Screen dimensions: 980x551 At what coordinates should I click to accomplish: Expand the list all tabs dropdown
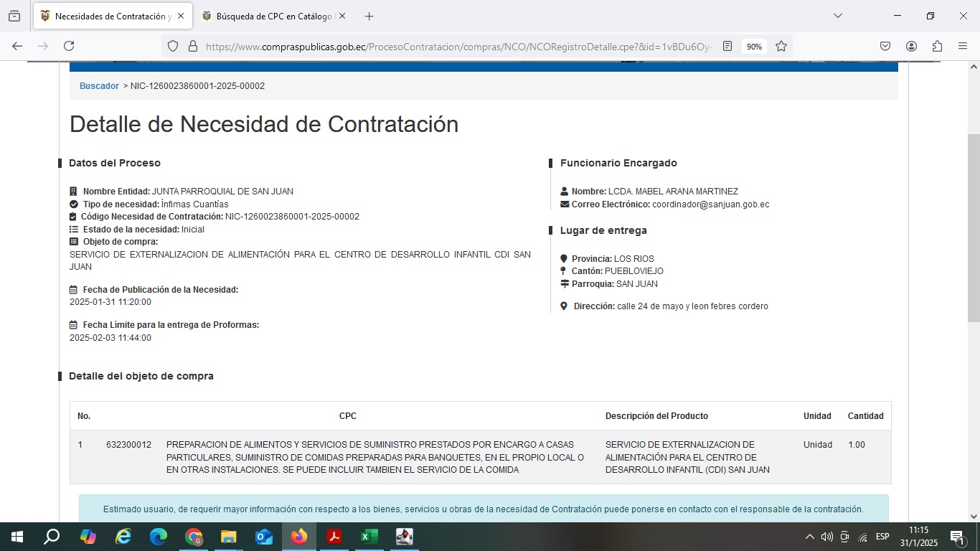tap(837, 16)
